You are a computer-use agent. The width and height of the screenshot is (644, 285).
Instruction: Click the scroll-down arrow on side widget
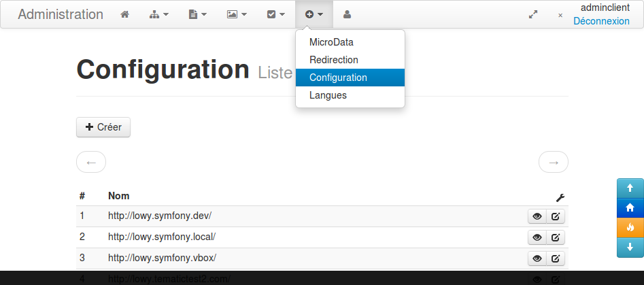(x=630, y=247)
